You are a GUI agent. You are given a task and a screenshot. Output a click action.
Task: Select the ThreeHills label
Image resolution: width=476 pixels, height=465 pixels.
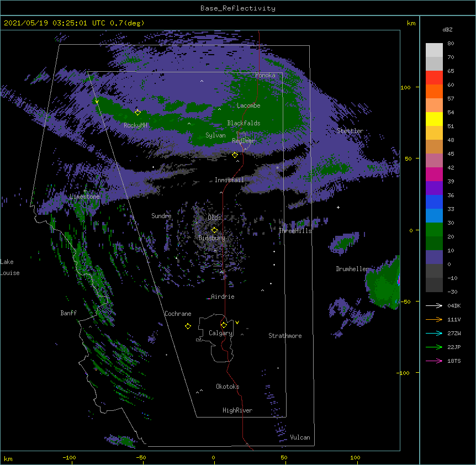[x=295, y=231]
